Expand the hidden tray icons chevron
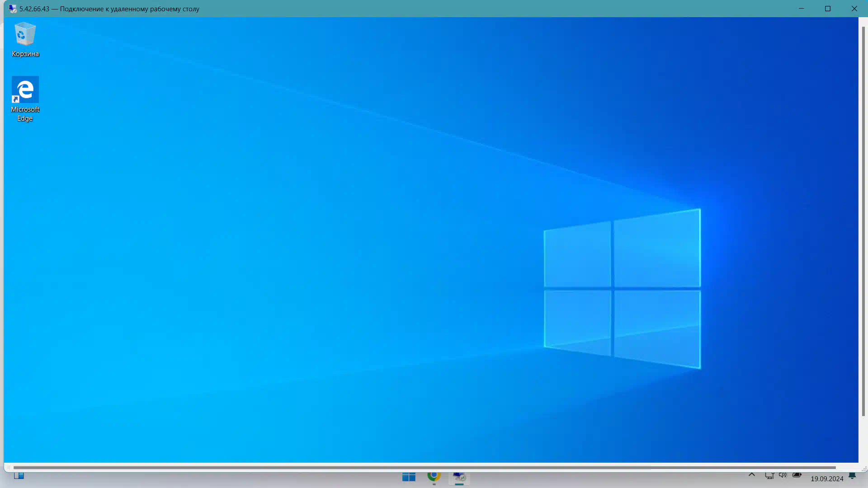Screen dimensions: 868x488 (752, 475)
